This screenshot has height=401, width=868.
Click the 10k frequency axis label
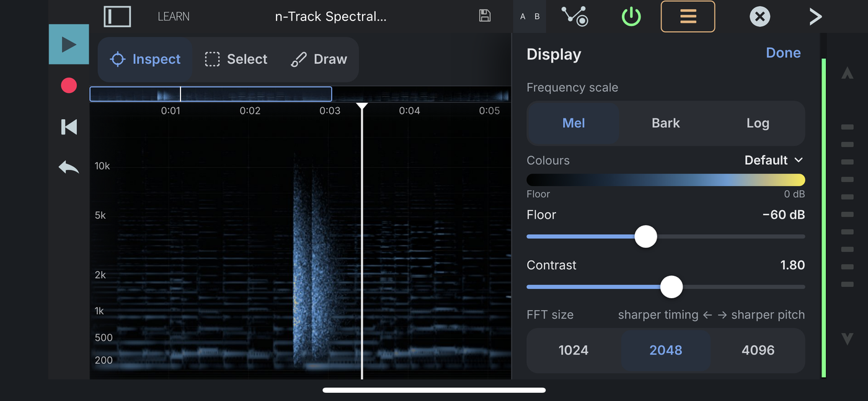pyautogui.click(x=102, y=166)
